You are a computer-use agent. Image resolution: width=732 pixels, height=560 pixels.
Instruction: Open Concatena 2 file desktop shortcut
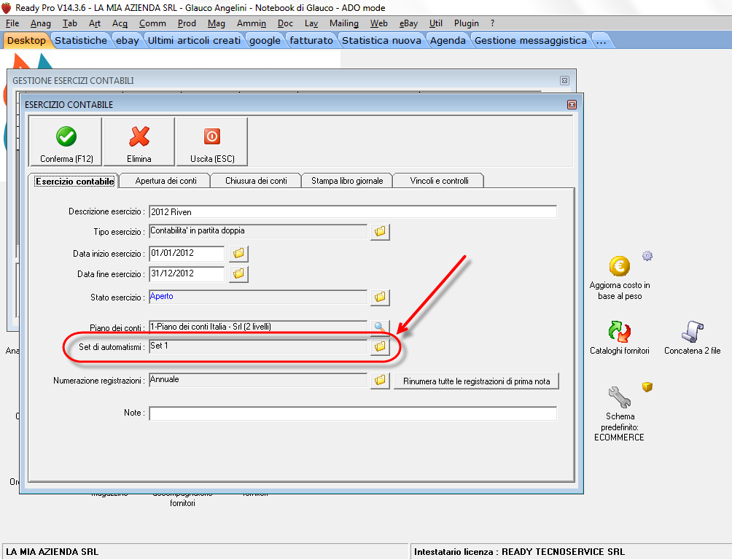coord(693,337)
